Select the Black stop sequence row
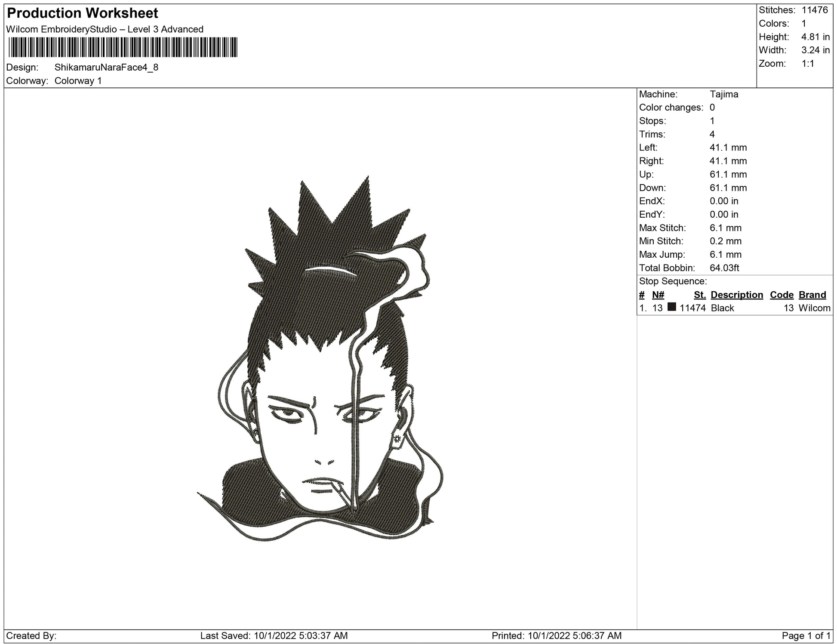Image resolution: width=837 pixels, height=644 pixels. pos(723,308)
